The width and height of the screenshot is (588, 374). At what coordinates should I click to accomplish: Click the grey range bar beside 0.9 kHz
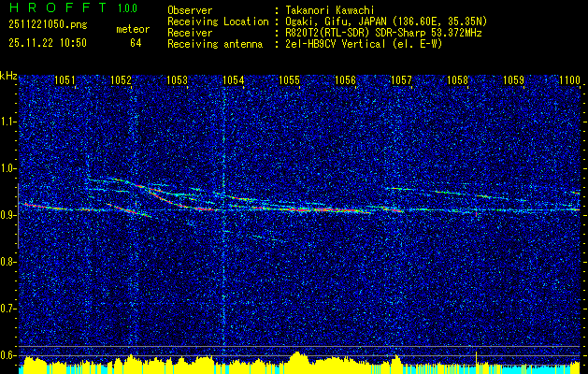[x=18, y=216]
